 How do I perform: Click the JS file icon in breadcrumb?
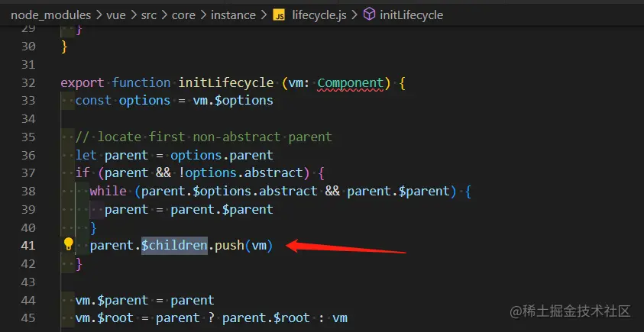(x=279, y=15)
